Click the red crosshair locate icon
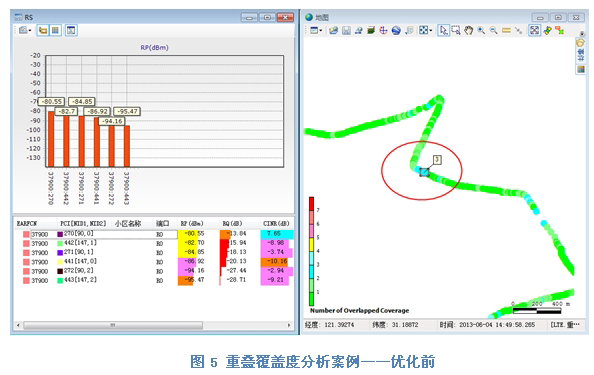 383,30
